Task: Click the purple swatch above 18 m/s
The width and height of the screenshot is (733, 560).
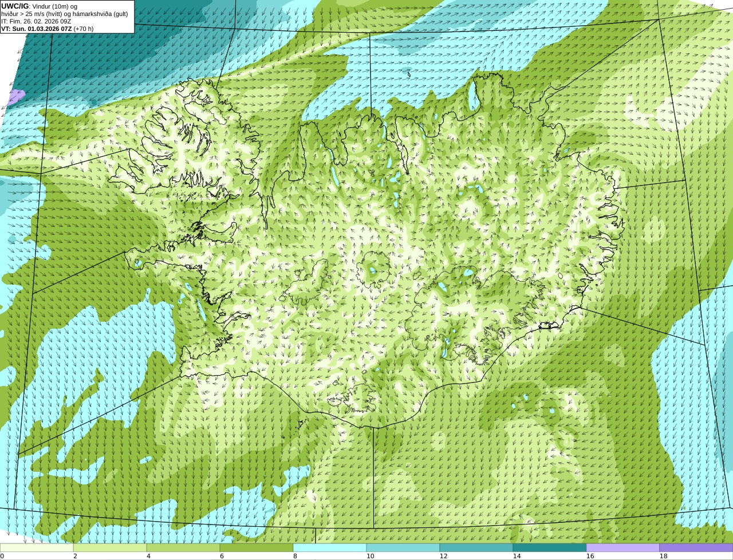Action: point(696,547)
